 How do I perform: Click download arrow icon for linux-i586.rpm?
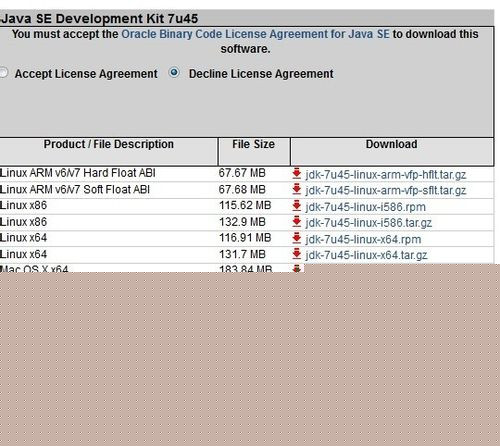296,206
